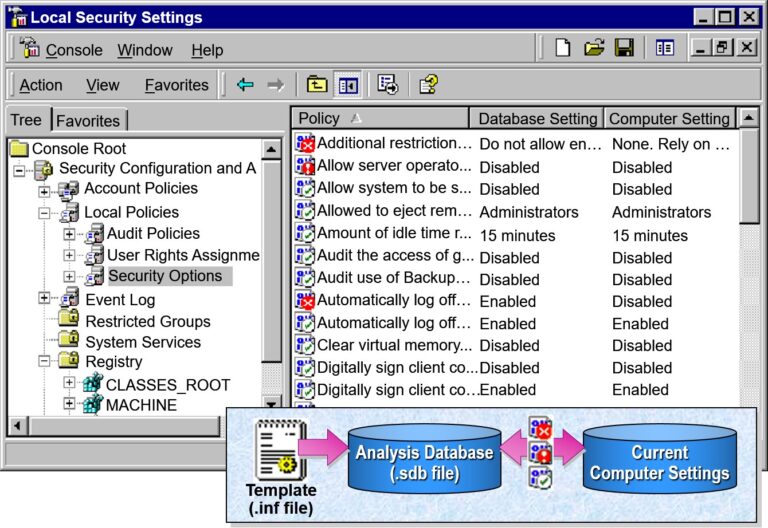Click red X icon beside Additional restriction policy
This screenshot has height=528, width=768.
pos(305,143)
